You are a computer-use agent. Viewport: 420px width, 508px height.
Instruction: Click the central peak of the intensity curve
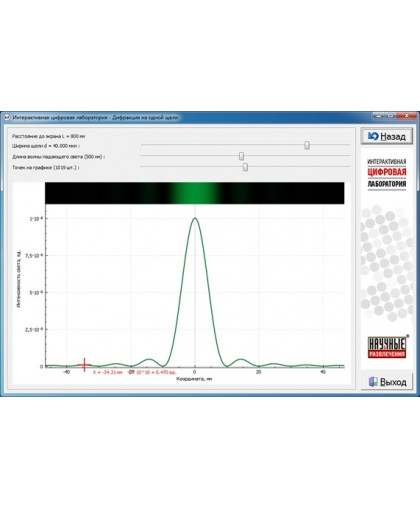click(195, 218)
